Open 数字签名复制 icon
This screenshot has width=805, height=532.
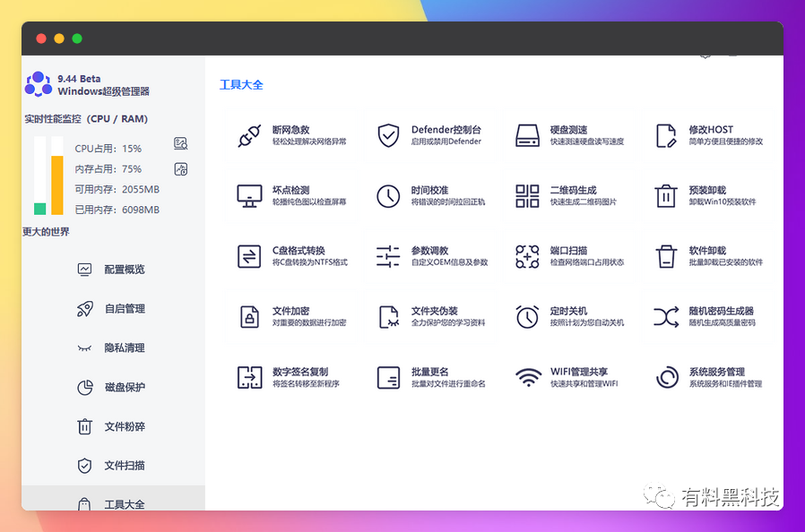[x=249, y=377]
